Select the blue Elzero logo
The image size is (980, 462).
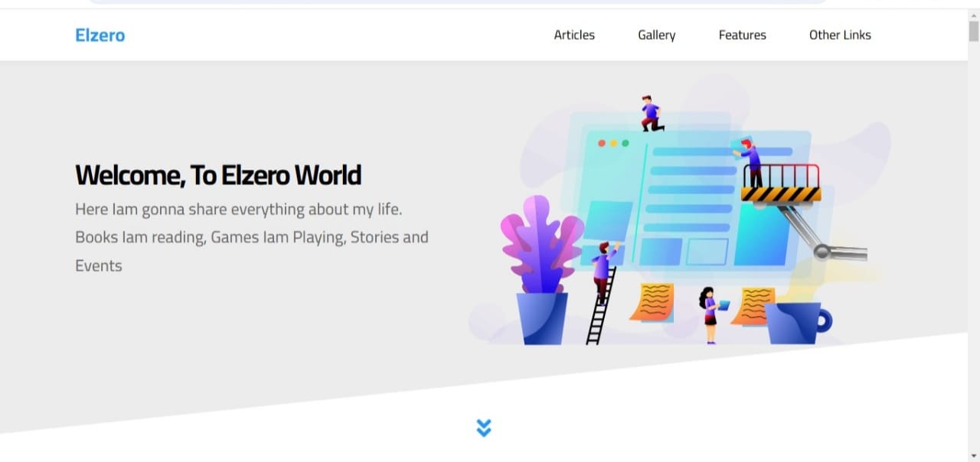[100, 35]
